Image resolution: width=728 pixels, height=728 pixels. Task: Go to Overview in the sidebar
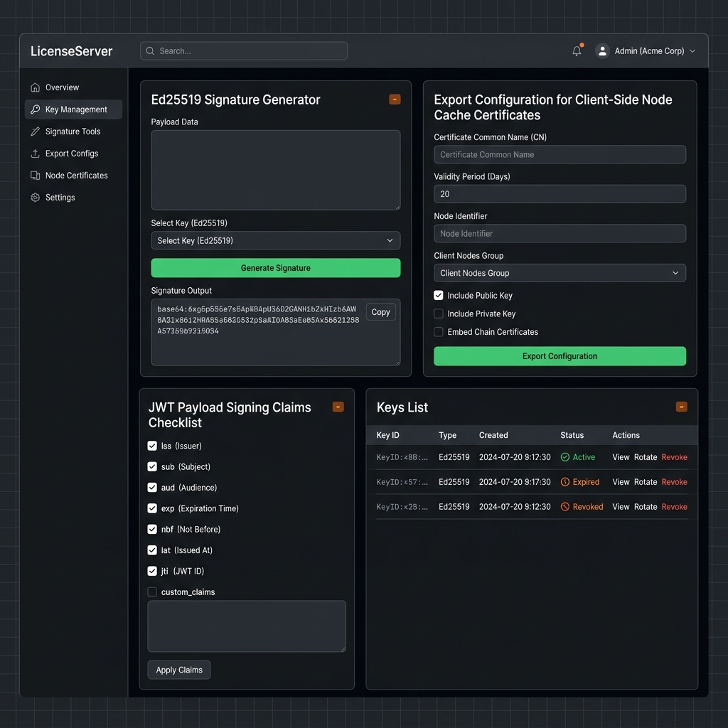[x=73, y=87]
